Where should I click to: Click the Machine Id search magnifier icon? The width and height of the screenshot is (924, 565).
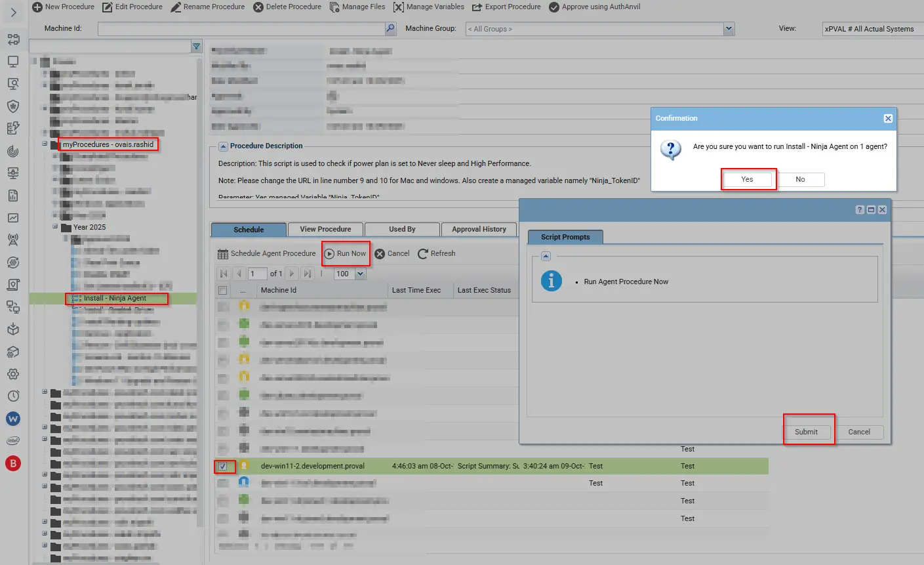point(390,28)
